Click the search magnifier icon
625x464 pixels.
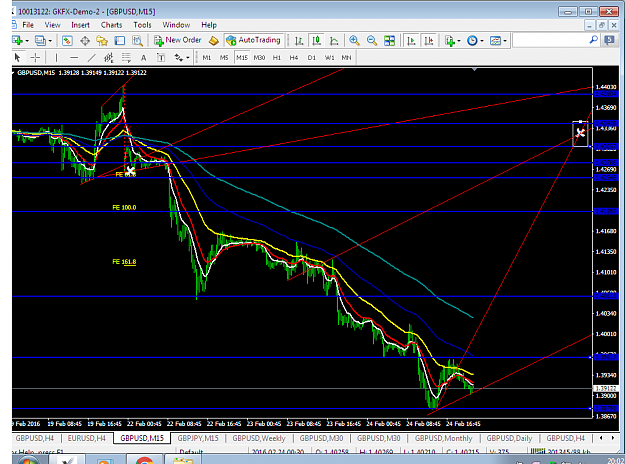click(x=594, y=40)
